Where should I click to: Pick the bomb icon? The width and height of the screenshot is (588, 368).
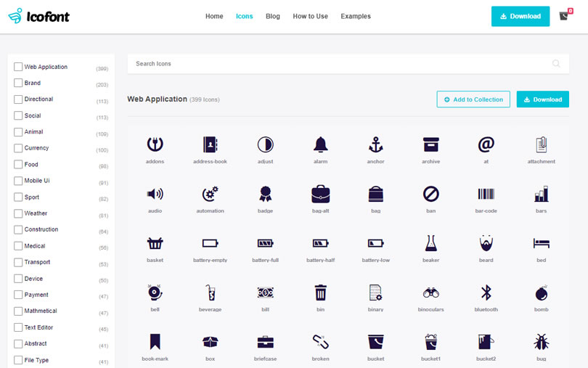[541, 293]
